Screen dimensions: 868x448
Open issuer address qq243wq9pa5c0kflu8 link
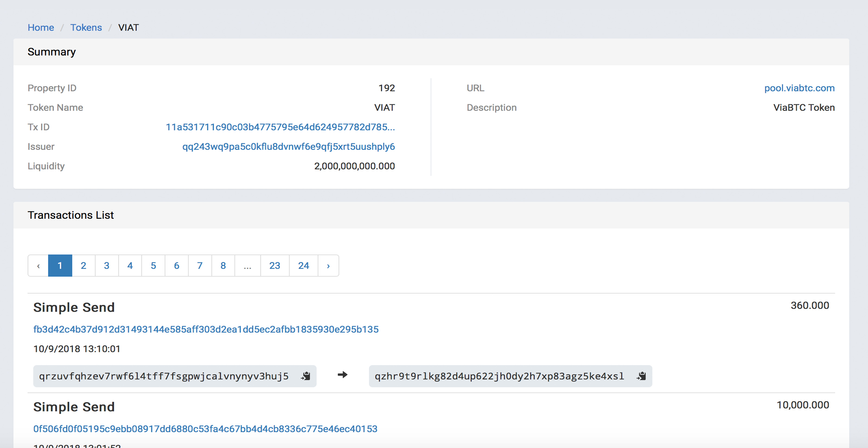[288, 146]
